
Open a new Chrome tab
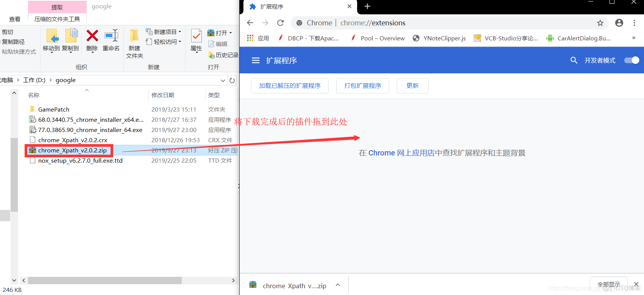click(367, 6)
